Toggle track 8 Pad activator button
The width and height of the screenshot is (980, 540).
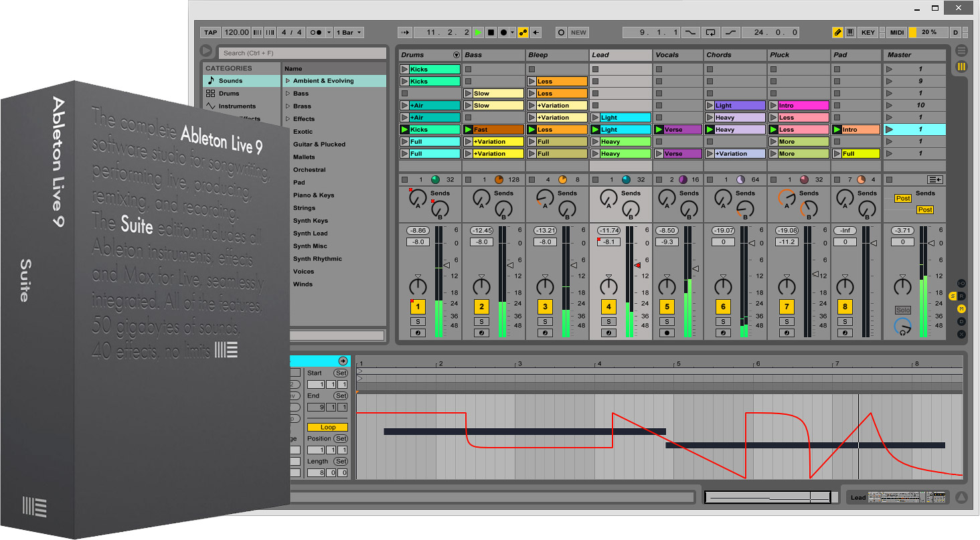[845, 307]
